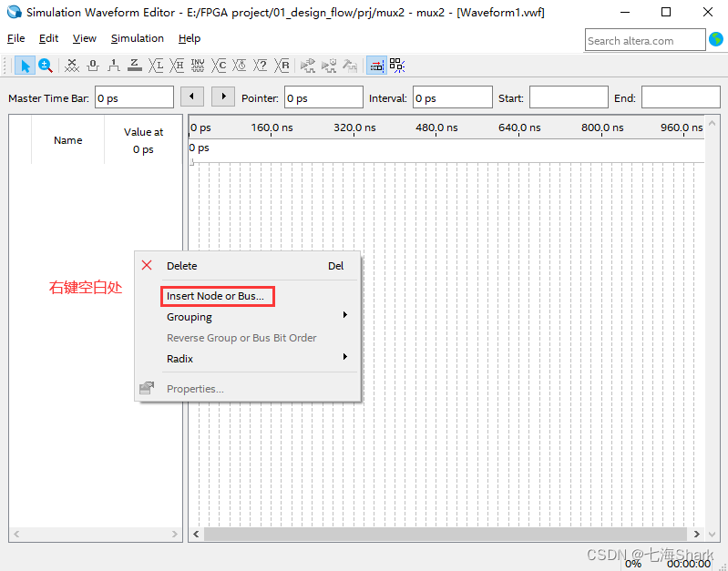Open the Overwrite Clock tool
Screen dimensions: 728x571
tap(240, 66)
